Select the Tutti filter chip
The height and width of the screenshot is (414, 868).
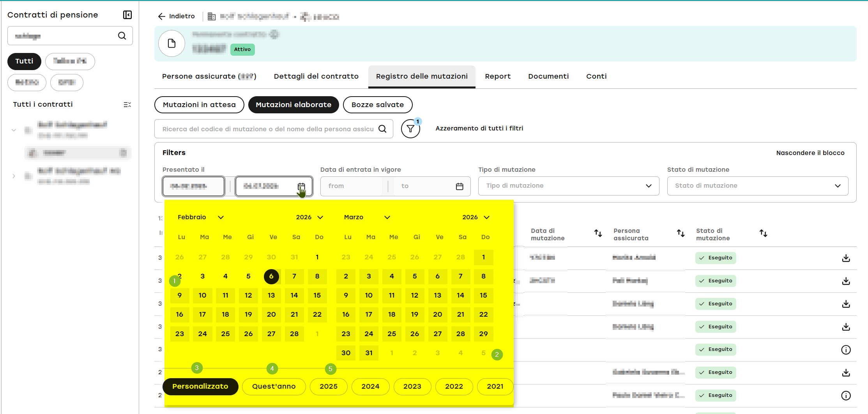(24, 62)
